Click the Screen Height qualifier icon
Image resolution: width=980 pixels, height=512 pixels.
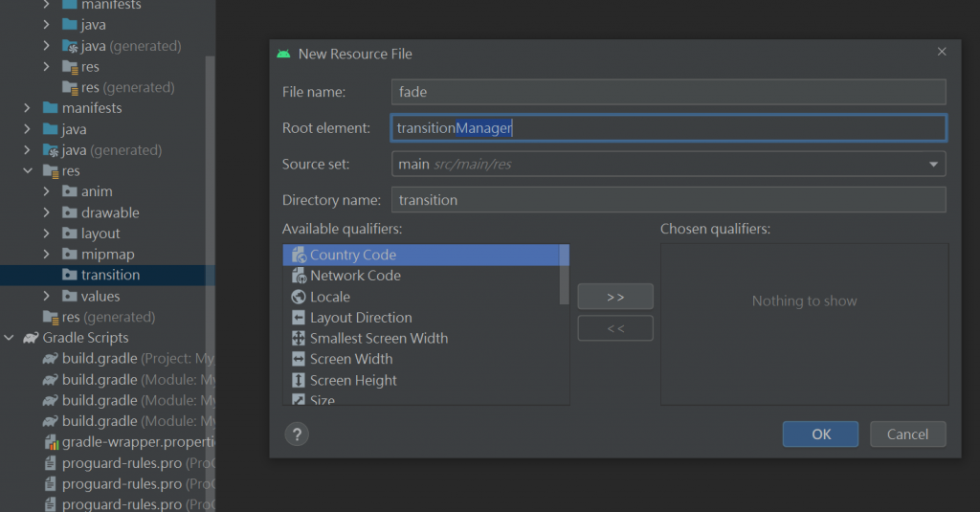click(298, 381)
